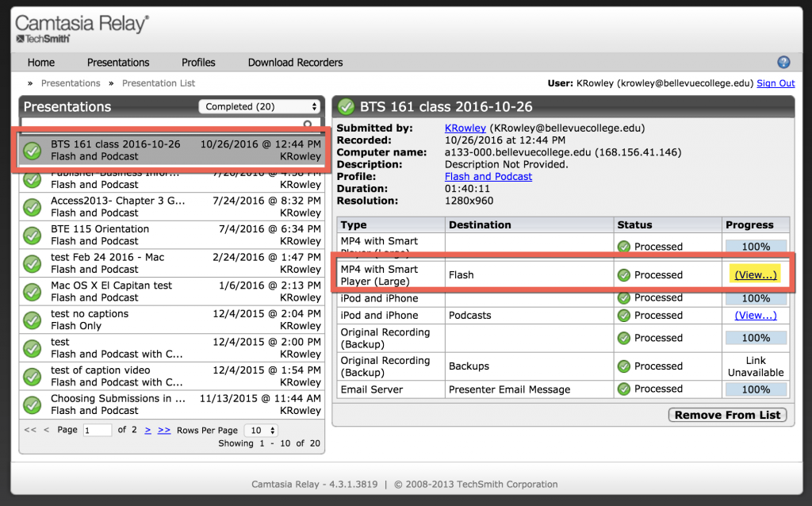
Task: Click the Progress column header
Action: (756, 224)
